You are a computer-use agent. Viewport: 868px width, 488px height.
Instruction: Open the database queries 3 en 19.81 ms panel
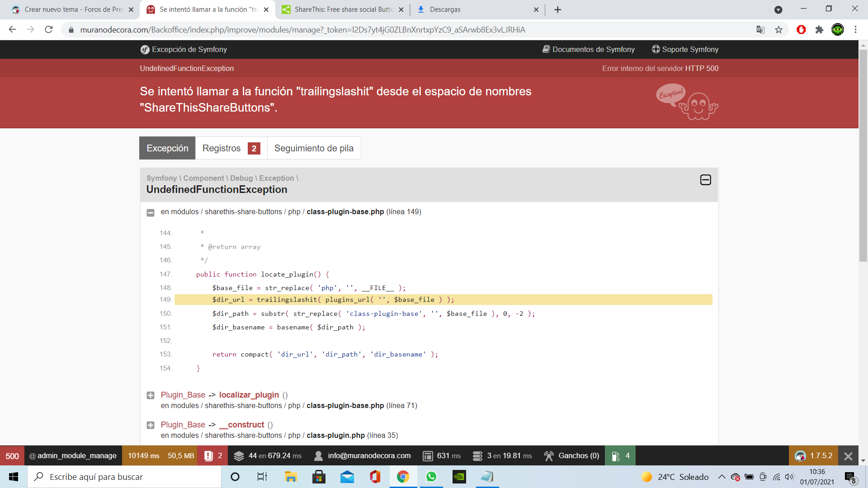pos(502,456)
